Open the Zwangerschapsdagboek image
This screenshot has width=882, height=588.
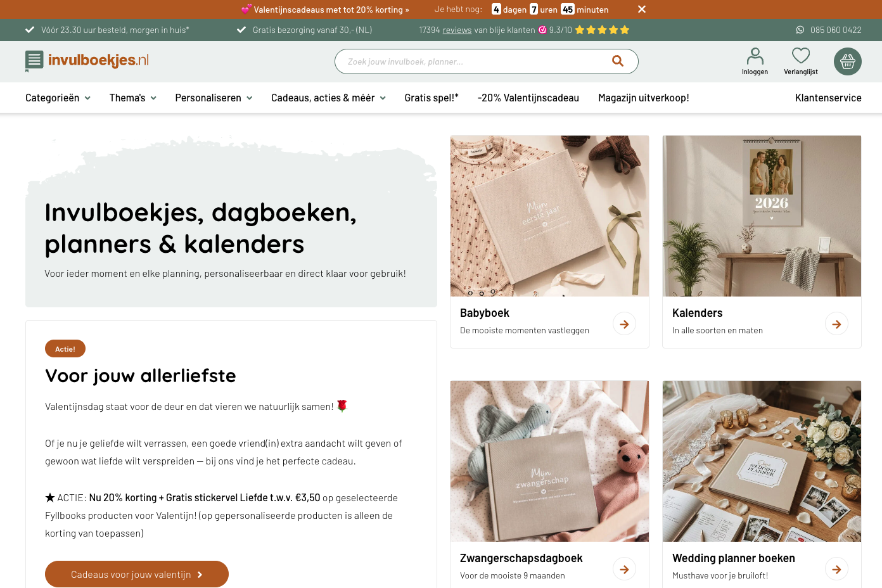click(549, 461)
